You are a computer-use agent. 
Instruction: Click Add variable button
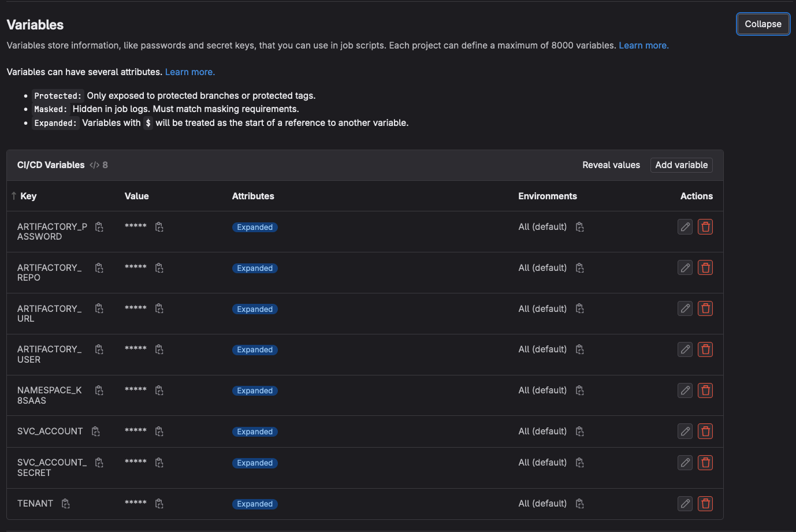[682, 165]
